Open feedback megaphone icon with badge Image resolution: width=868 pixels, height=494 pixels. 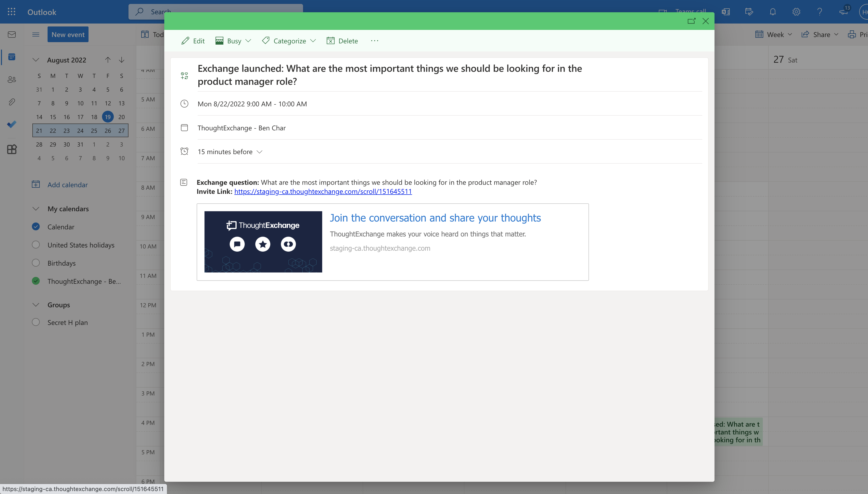click(844, 11)
